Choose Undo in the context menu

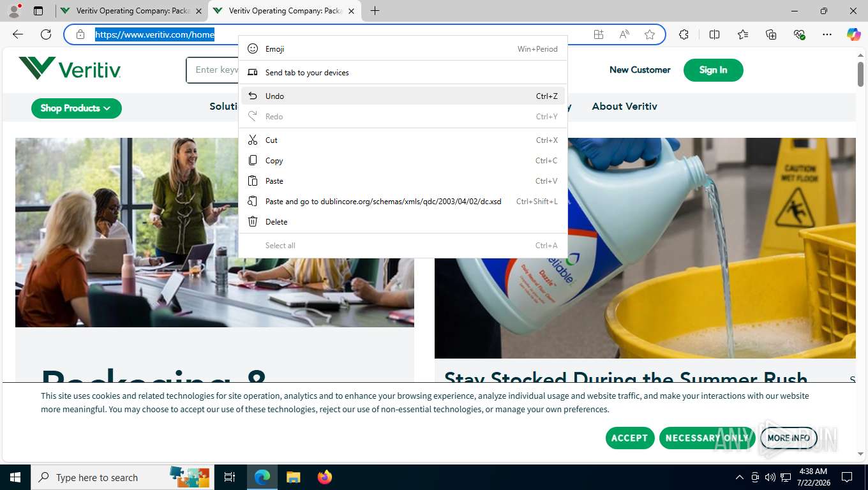(403, 96)
